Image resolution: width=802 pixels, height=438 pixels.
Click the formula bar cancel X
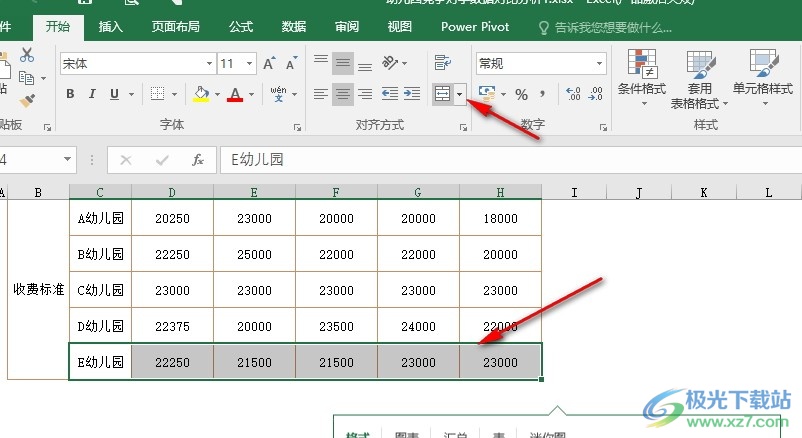[126, 161]
